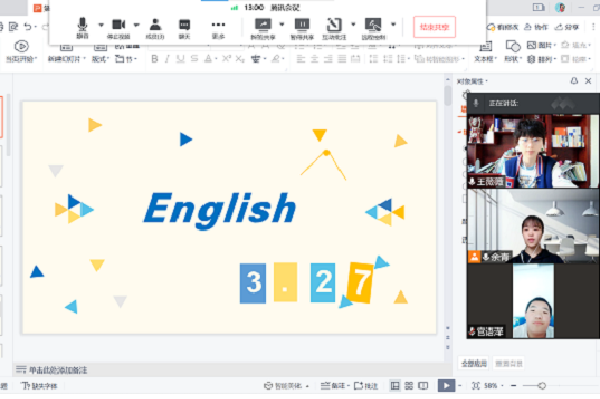Click the Undo arrow in quick toolbar

point(28,26)
